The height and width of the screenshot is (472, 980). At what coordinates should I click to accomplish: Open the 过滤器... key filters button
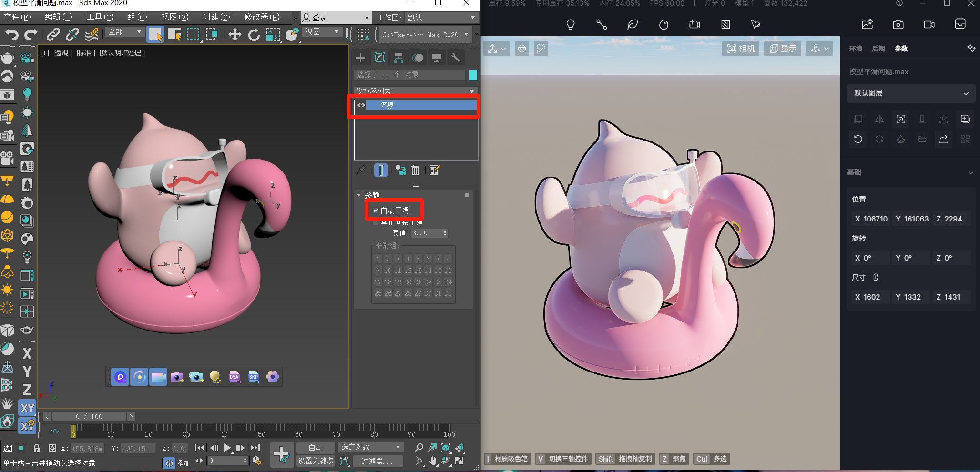click(x=377, y=461)
